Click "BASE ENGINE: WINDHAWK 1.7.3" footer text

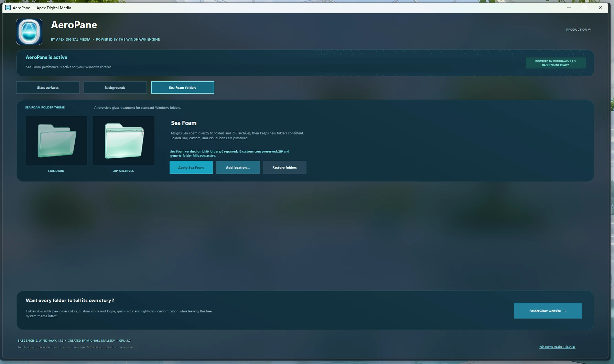pos(41,341)
